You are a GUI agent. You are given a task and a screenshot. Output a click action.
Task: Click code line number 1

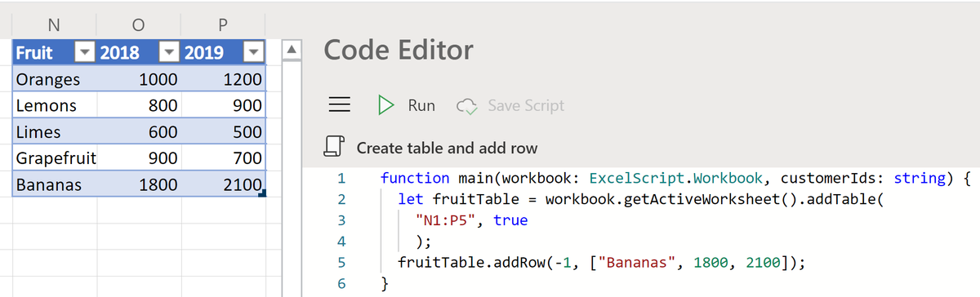[341, 178]
